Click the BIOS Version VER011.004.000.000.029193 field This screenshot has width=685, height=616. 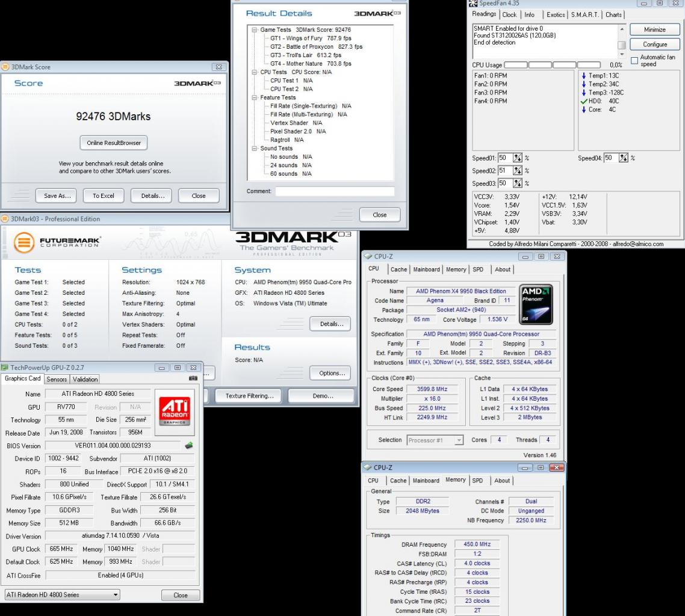pyautogui.click(x=113, y=445)
